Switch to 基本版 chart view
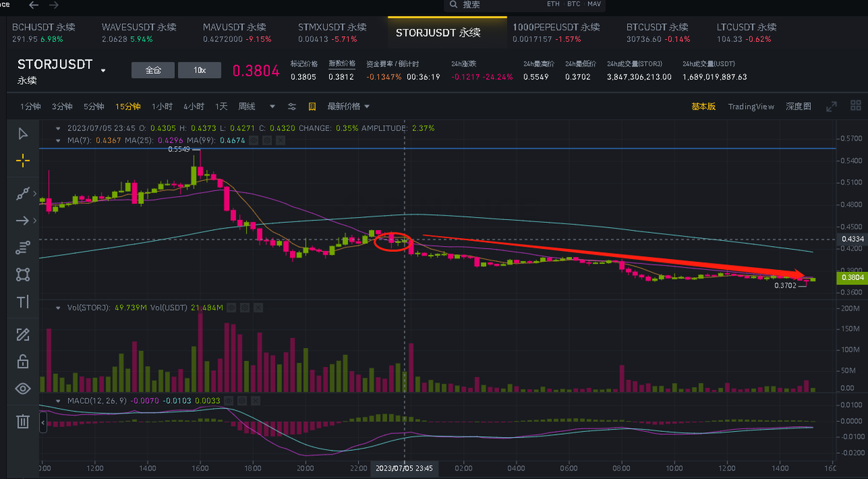This screenshot has height=479, width=868. coord(703,106)
